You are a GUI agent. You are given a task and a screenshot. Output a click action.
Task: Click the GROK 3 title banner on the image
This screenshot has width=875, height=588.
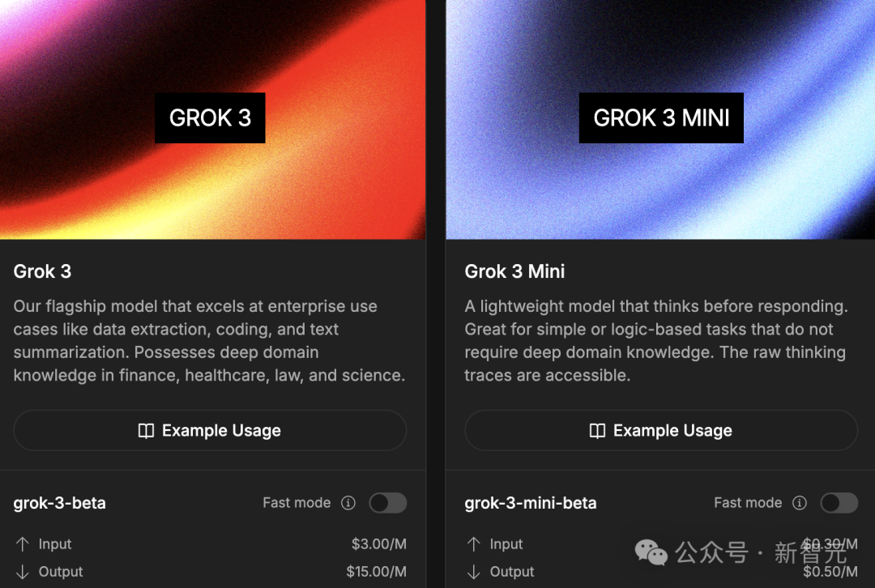[x=210, y=117]
